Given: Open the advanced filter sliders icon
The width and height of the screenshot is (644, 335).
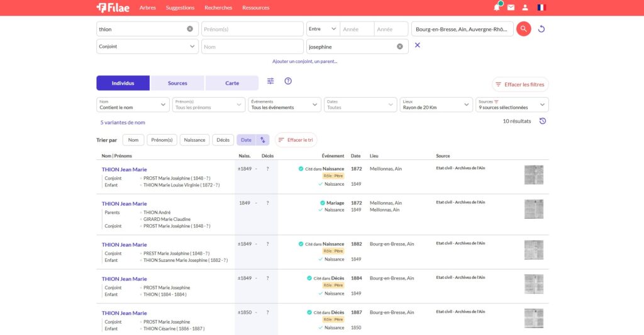Looking at the screenshot, I should [270, 81].
